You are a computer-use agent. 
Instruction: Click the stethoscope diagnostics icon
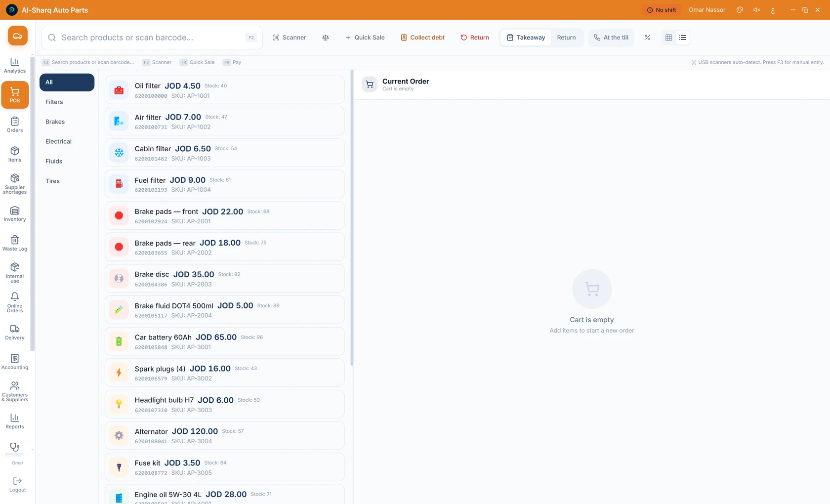coord(15,447)
